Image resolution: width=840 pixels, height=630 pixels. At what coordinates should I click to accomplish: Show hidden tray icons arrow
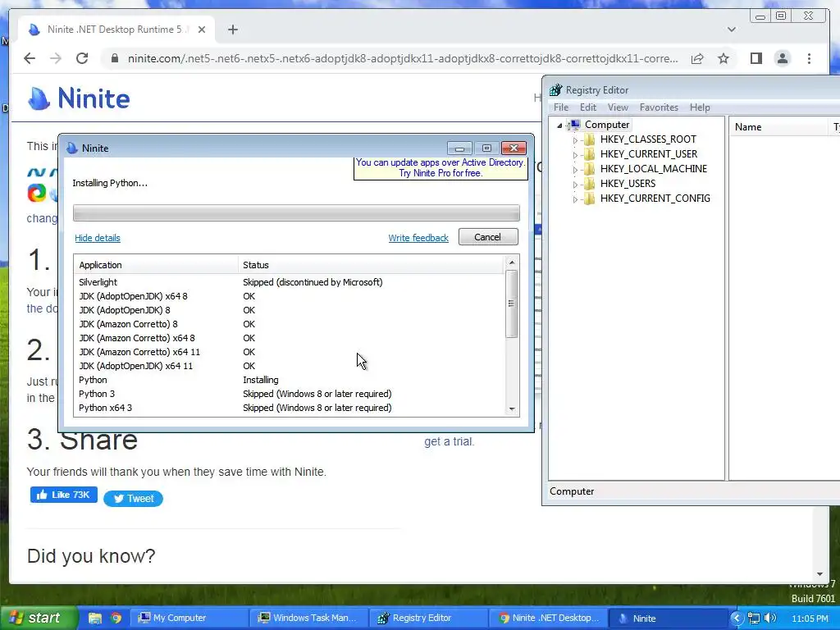[737, 619]
